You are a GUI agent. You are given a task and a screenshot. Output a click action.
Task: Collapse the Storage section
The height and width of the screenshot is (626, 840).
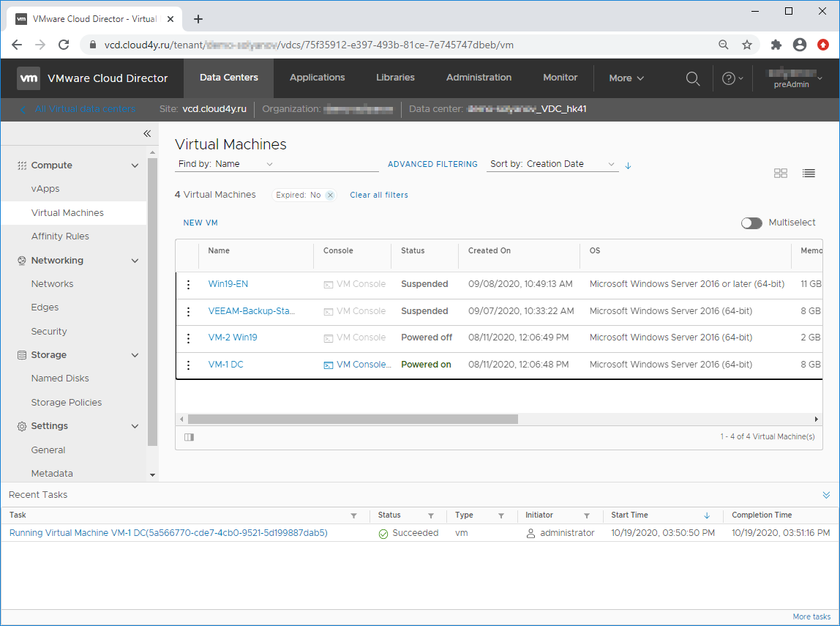click(x=135, y=355)
